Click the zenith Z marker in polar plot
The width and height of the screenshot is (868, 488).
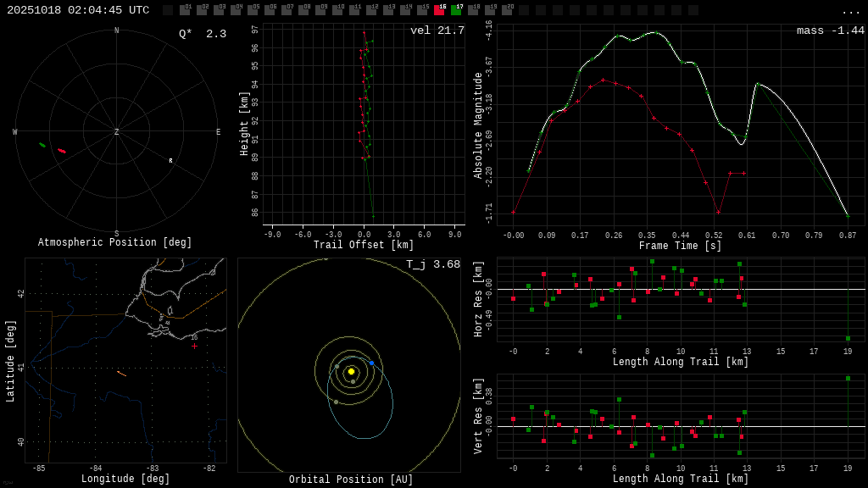point(116,132)
